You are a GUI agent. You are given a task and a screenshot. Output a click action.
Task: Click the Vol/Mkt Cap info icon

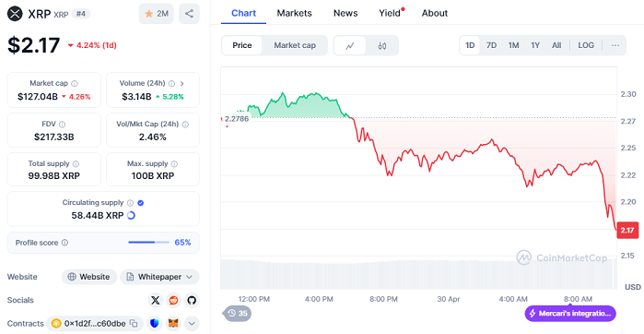tap(185, 125)
